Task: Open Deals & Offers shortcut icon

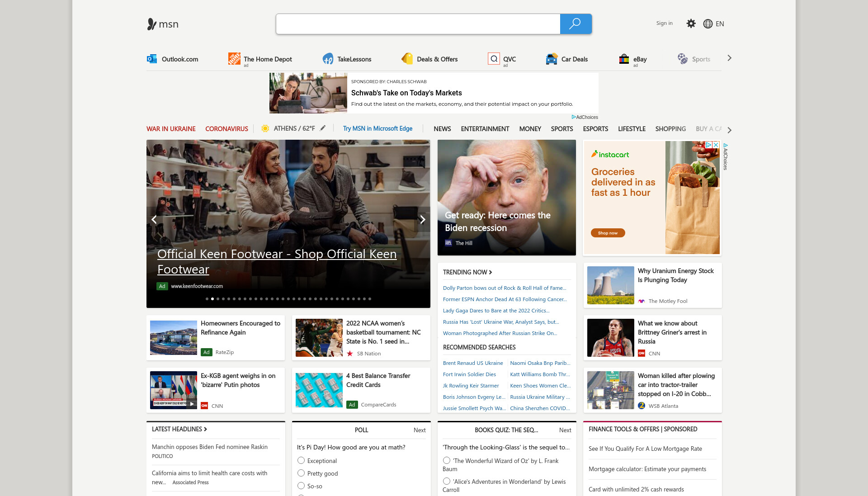Action: [407, 59]
